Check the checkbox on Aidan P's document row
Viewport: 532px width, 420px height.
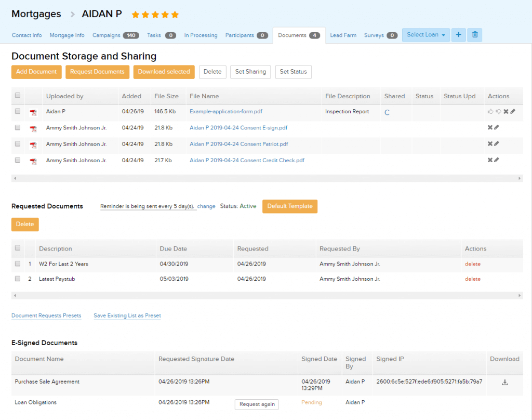(x=17, y=111)
